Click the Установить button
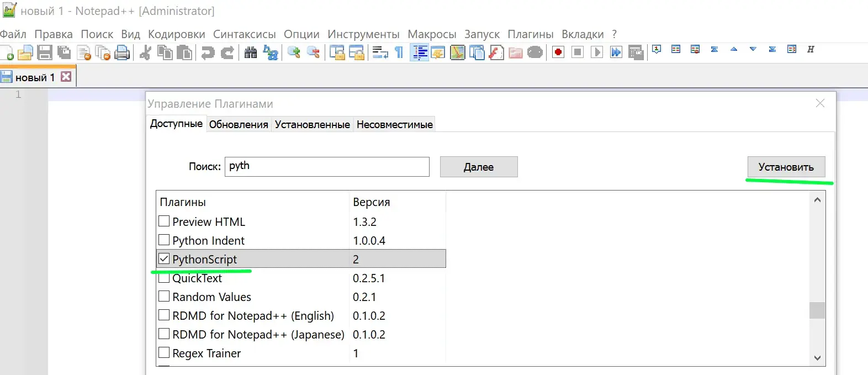The image size is (868, 375). 786,167
